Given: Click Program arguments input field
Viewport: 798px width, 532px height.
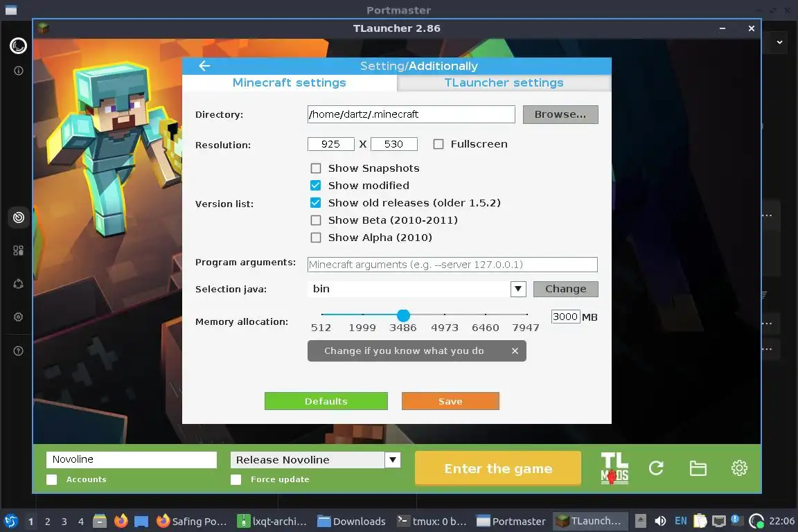Looking at the screenshot, I should (x=452, y=265).
